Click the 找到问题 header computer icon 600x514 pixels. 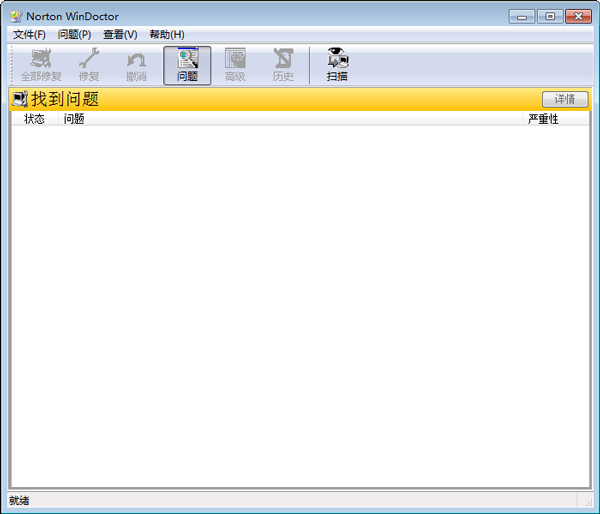(x=20, y=99)
